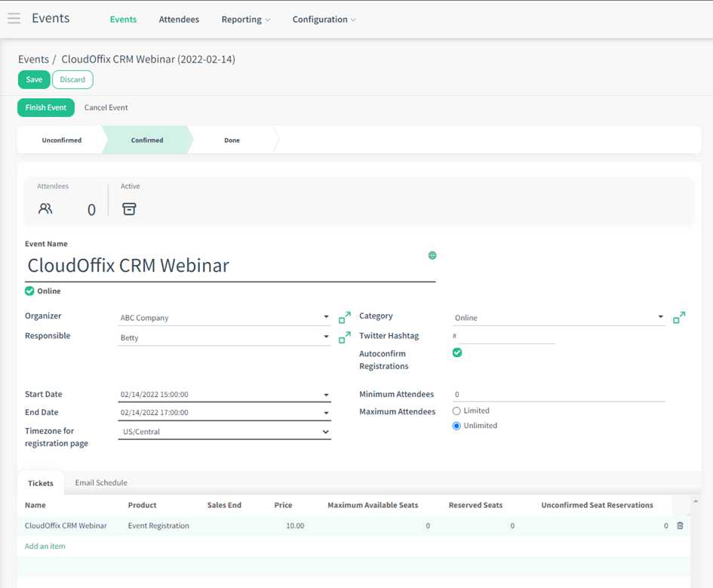Expand the Category dropdown

660,317
